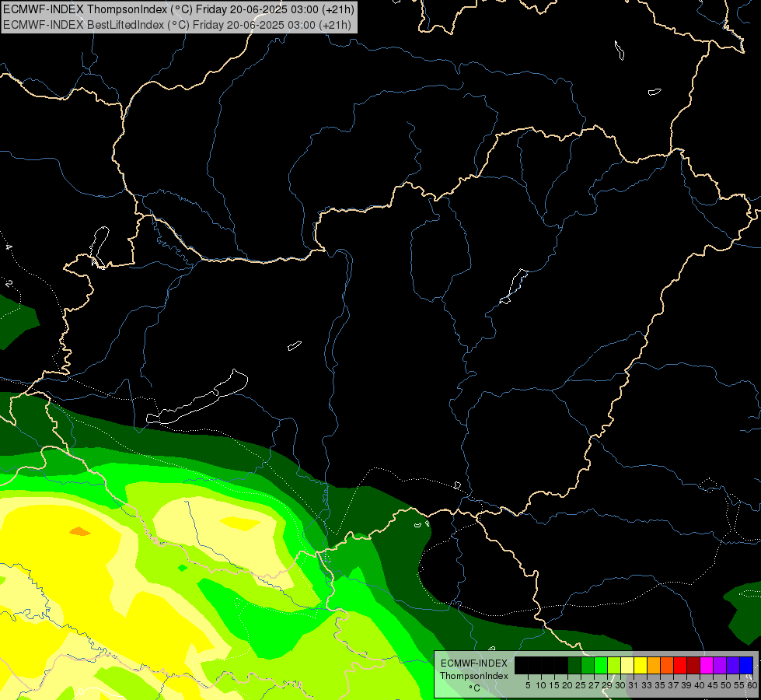
Task: Select the blue 55-60 legend swatch
Action: pos(747,665)
